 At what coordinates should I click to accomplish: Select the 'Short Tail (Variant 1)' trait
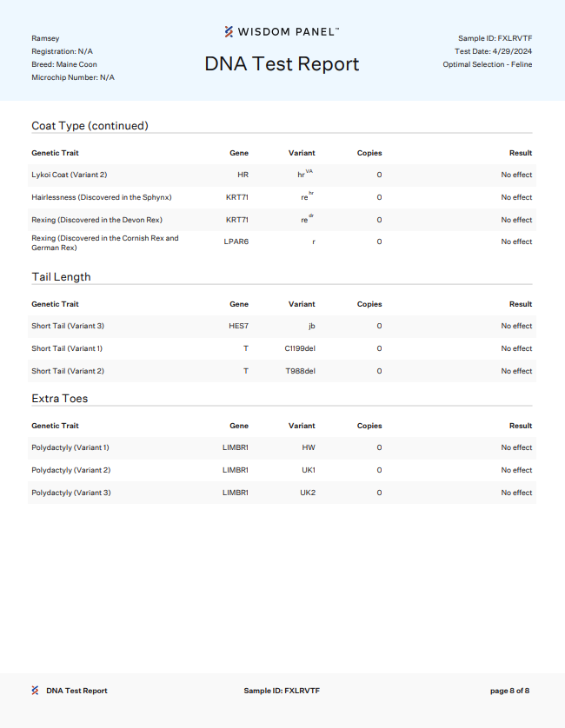click(x=67, y=348)
